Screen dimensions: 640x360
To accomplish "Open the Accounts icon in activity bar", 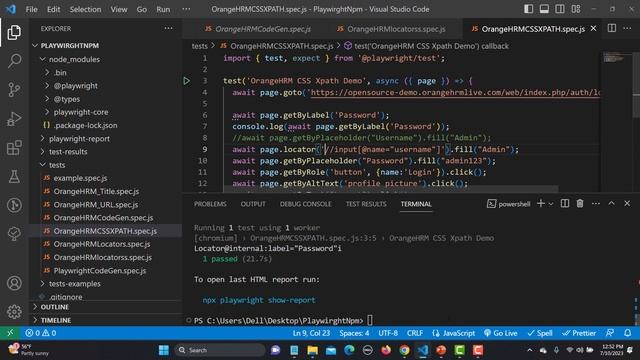I will click(14, 283).
